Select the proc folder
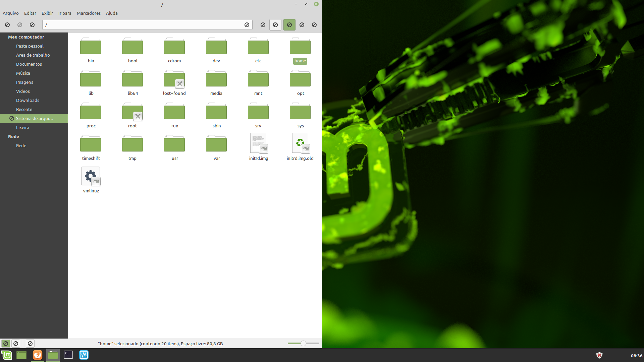Screen dimensions: 644x362 [91, 115]
